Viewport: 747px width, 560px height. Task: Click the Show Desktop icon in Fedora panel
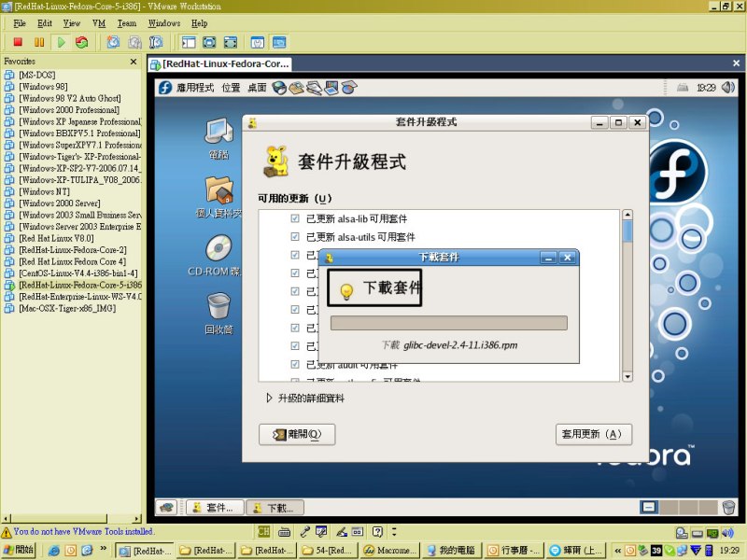166,508
